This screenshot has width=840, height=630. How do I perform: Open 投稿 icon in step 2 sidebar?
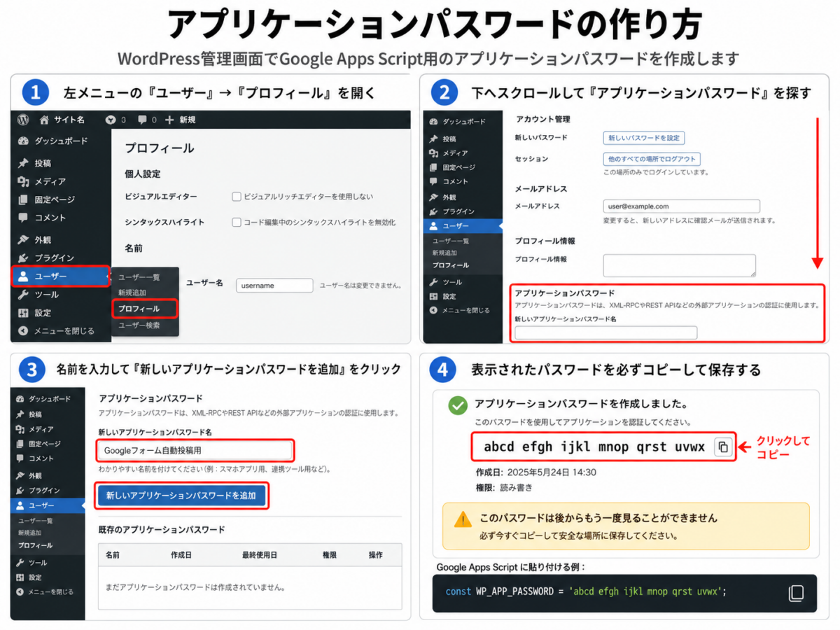tap(433, 139)
